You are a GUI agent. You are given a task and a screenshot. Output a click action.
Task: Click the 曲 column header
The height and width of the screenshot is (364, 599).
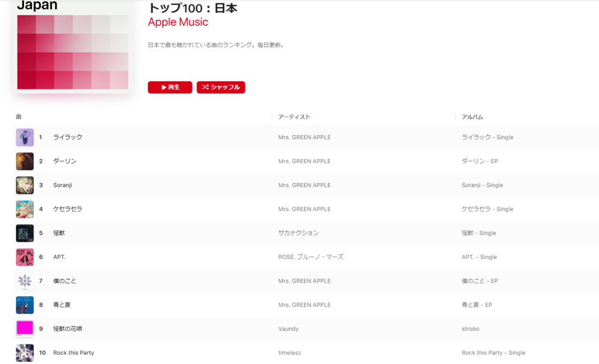pos(19,117)
